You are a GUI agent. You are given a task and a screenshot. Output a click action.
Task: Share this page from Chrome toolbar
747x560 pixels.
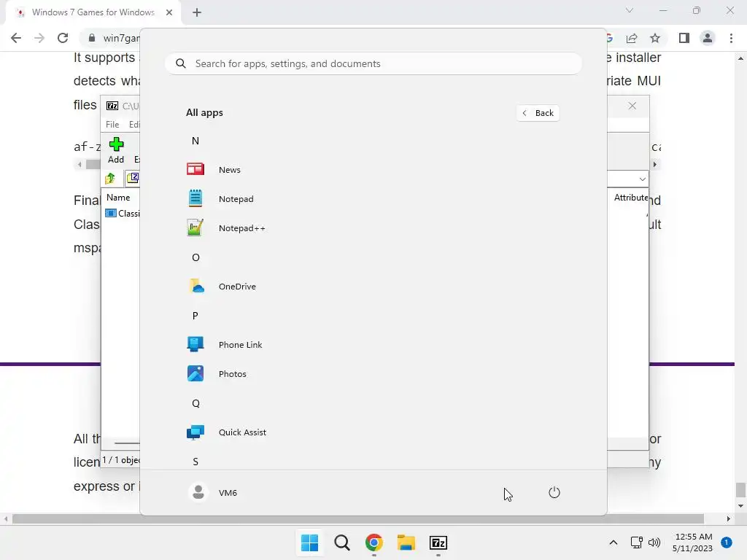pos(632,38)
